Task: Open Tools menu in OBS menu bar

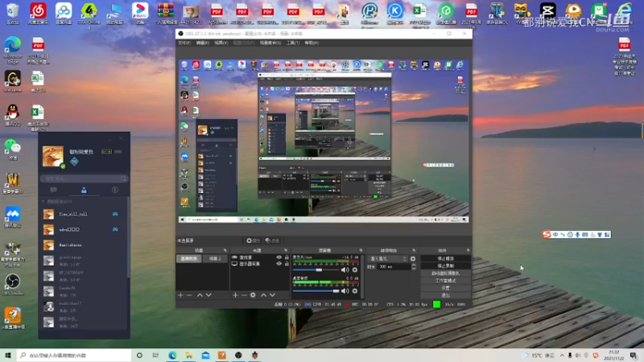Action: (x=293, y=43)
